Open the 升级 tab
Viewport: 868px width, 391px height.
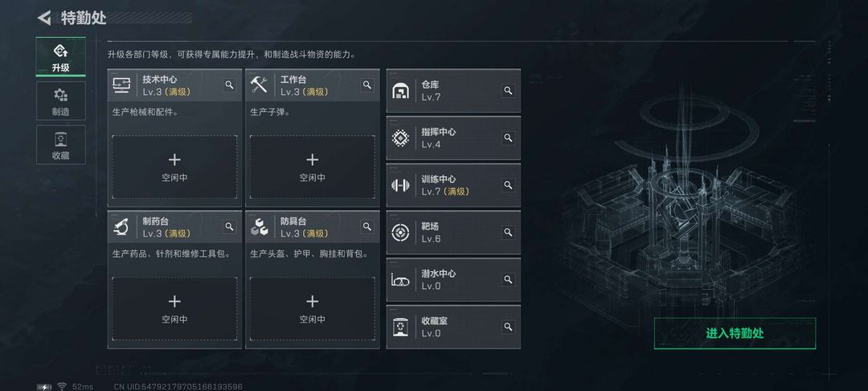click(60, 56)
